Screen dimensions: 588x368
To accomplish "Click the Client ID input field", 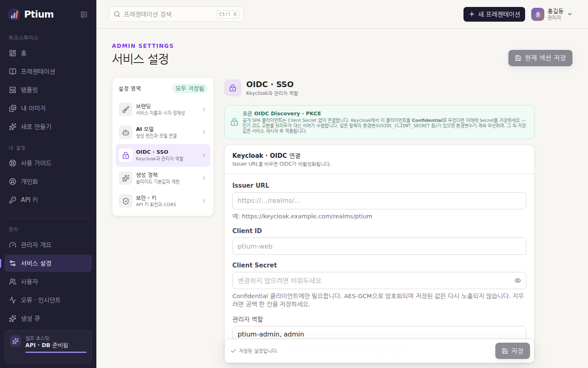I will [379, 246].
